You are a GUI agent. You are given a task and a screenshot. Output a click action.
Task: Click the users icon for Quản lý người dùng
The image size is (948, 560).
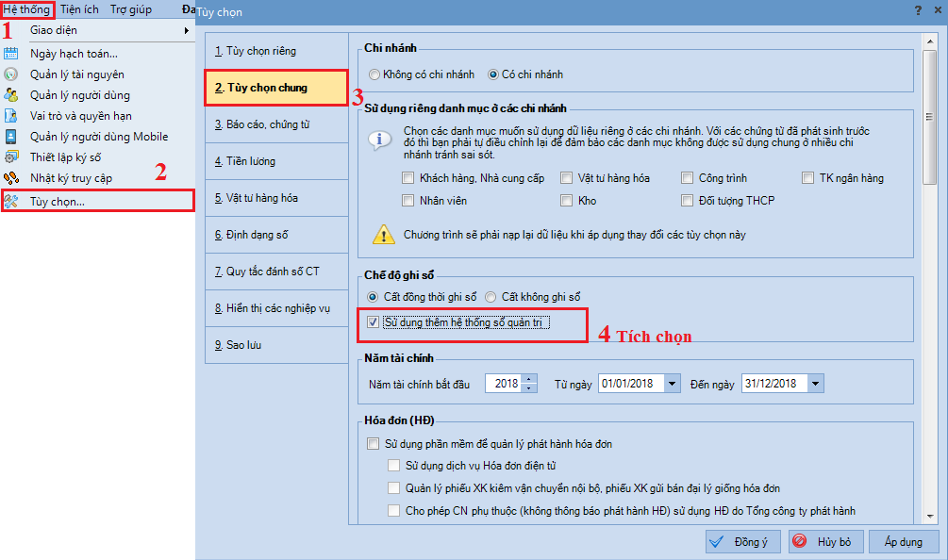click(11, 95)
